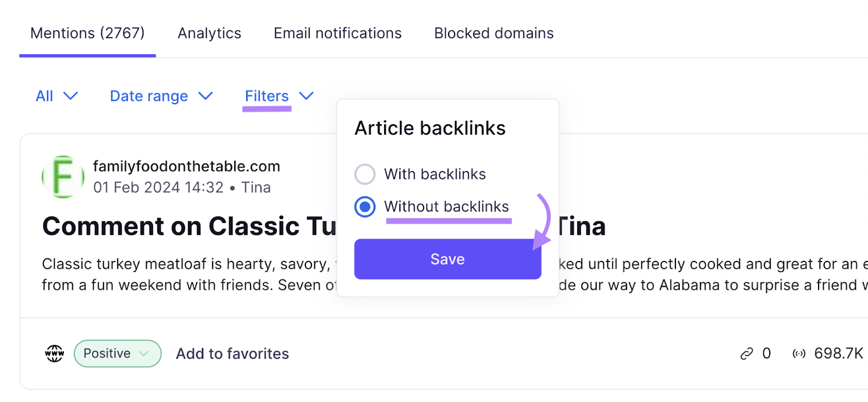Switch to the Analytics tab
The image size is (868, 402).
(209, 33)
